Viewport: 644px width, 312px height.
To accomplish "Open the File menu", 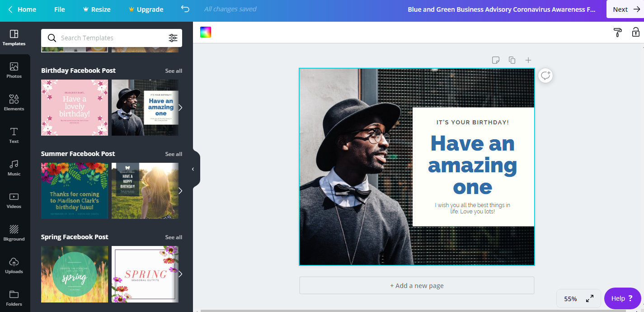I will (x=60, y=9).
